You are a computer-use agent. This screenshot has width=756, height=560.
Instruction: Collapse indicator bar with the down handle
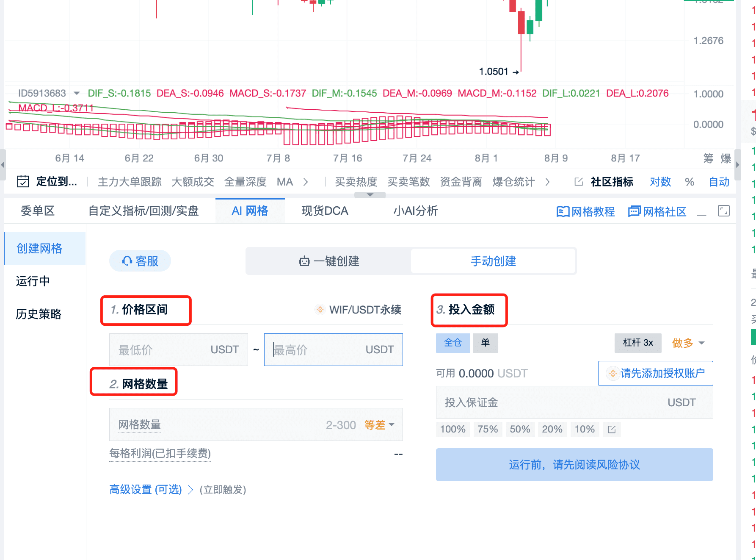[370, 195]
